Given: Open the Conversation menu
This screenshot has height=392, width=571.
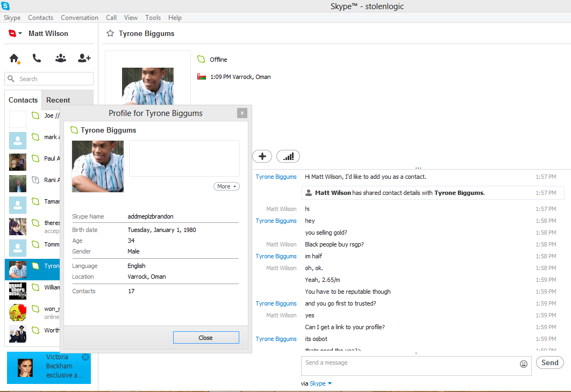Looking at the screenshot, I should click(x=80, y=18).
